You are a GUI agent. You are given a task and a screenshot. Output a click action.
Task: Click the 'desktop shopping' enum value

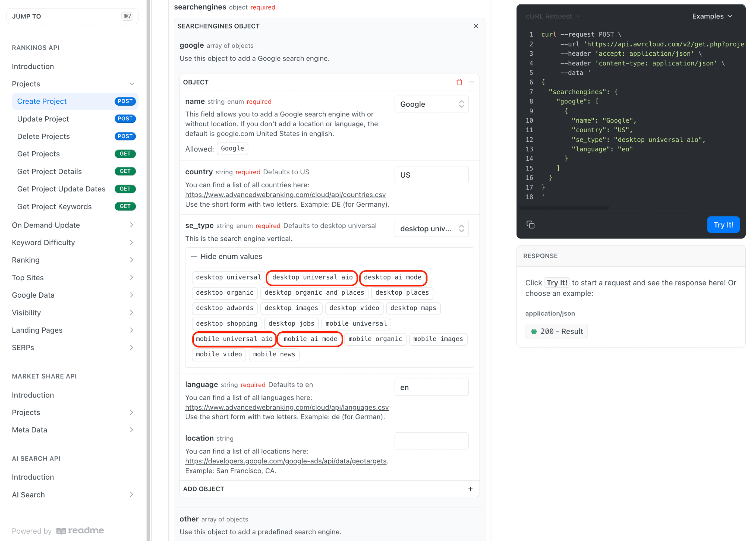[227, 323]
